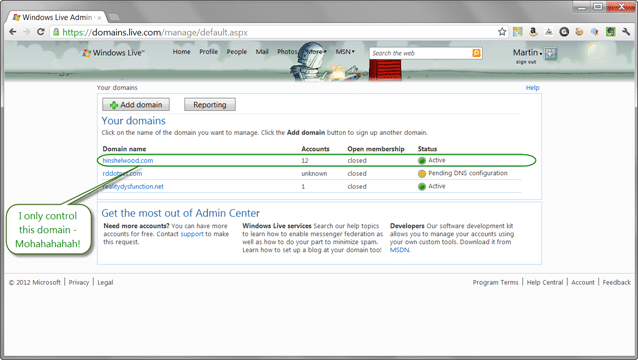
Task: Click Martin's profile picture thumbnail
Action: [x=551, y=53]
